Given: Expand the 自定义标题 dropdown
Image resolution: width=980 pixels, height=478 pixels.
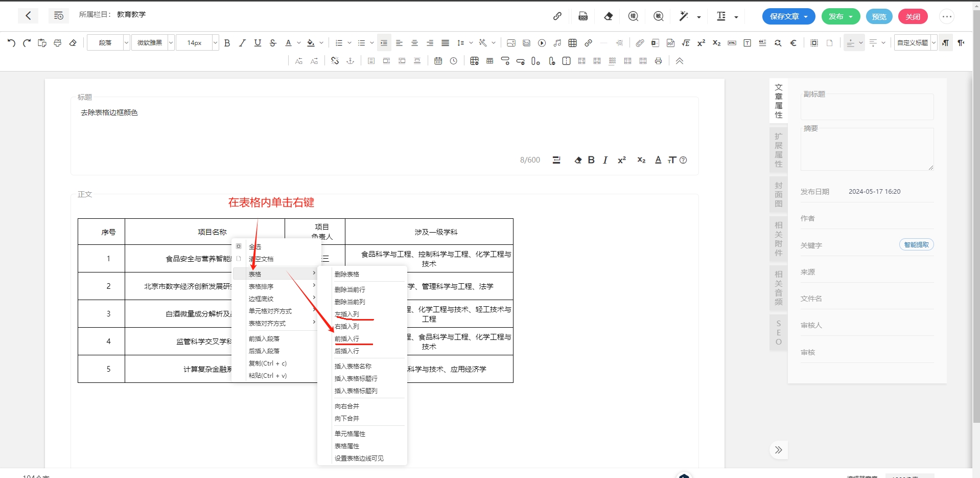Looking at the screenshot, I should point(934,43).
